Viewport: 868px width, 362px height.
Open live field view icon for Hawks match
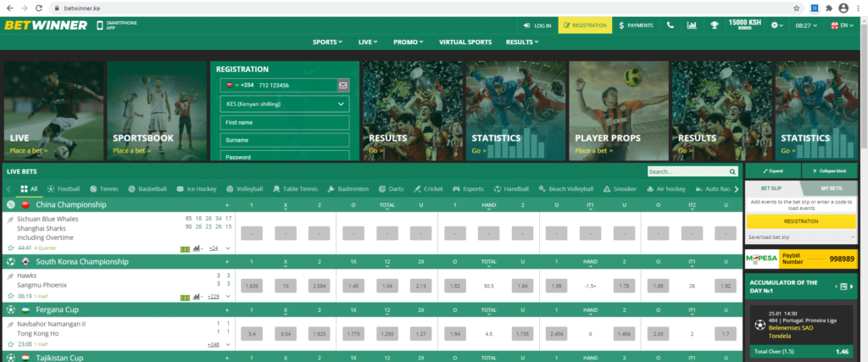(185, 298)
